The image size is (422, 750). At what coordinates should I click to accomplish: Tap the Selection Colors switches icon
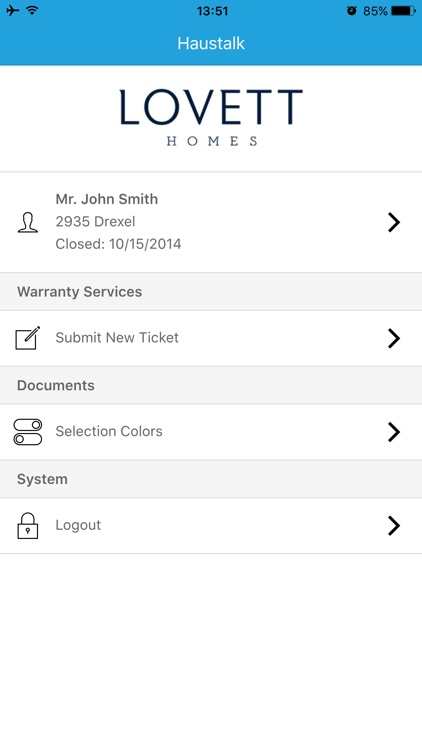click(28, 432)
